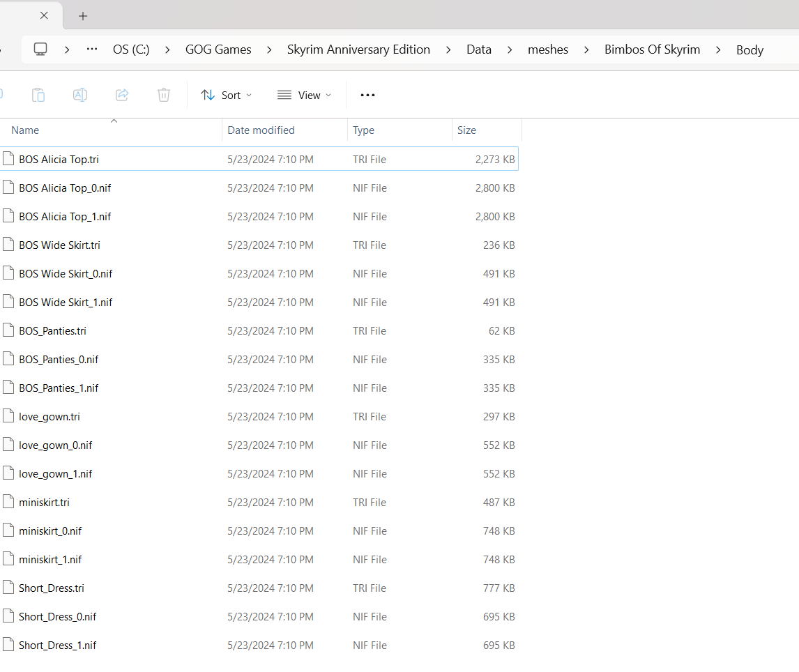
Task: Click the Share icon in toolbar
Action: (122, 96)
